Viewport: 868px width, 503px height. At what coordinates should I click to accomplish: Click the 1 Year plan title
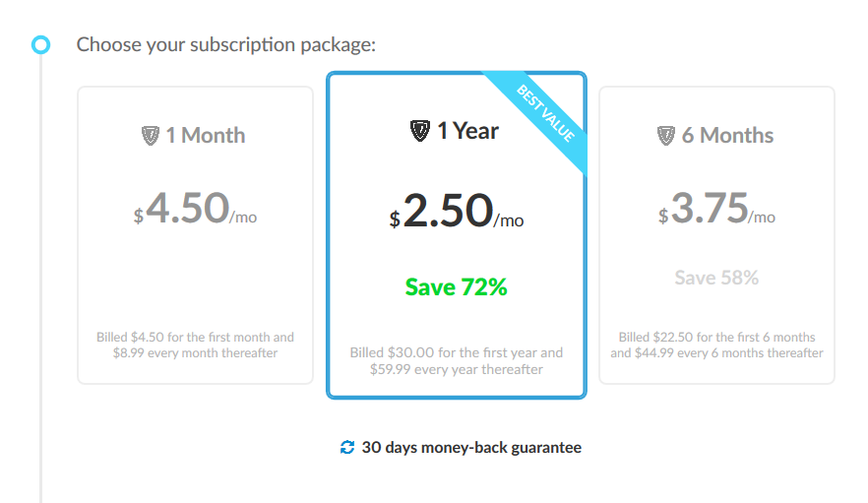point(467,131)
